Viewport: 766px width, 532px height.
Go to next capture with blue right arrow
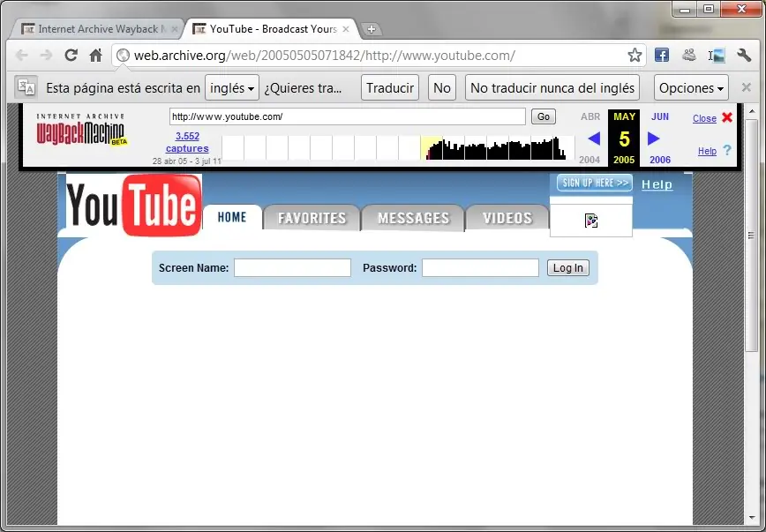pyautogui.click(x=654, y=139)
